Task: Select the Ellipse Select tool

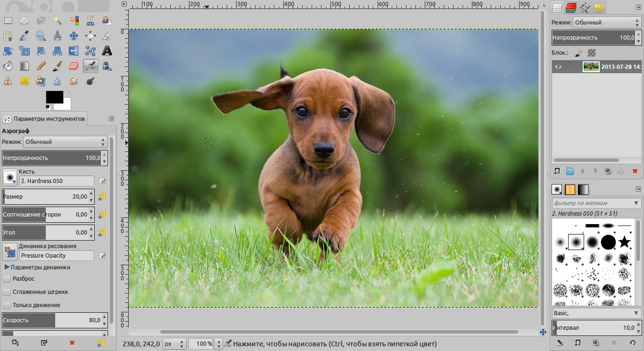Action: (25, 20)
